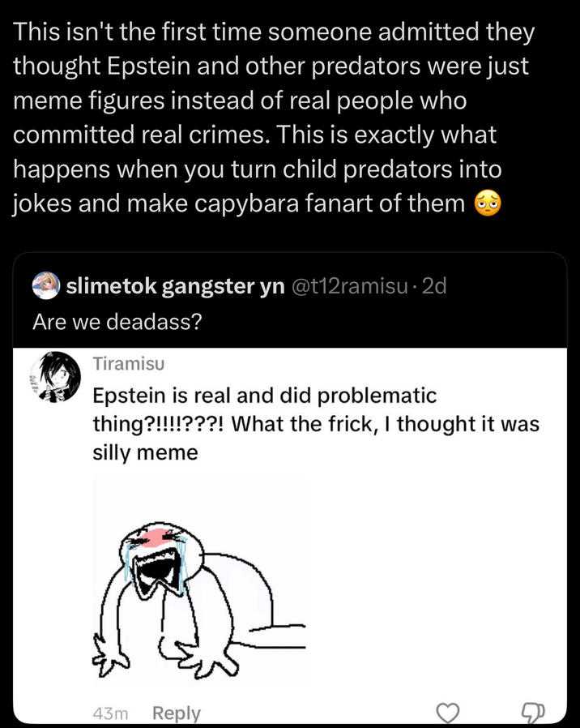This screenshot has width=580, height=728.
Task: Click the thumbs-down icon on the reply
Action: tap(531, 711)
